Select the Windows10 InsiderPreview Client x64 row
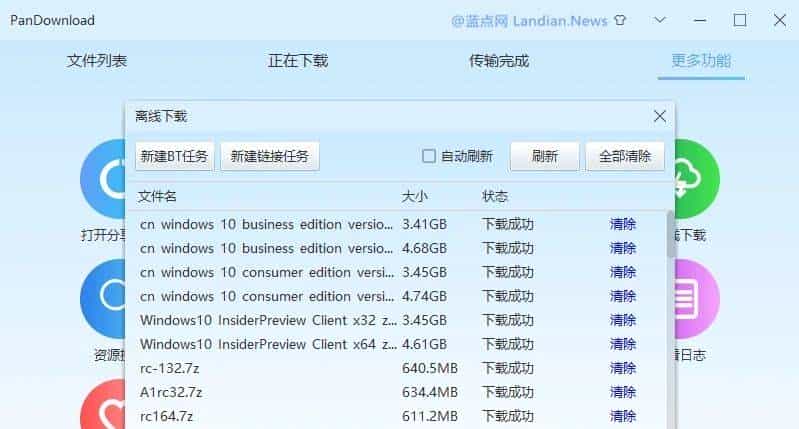 [396, 344]
